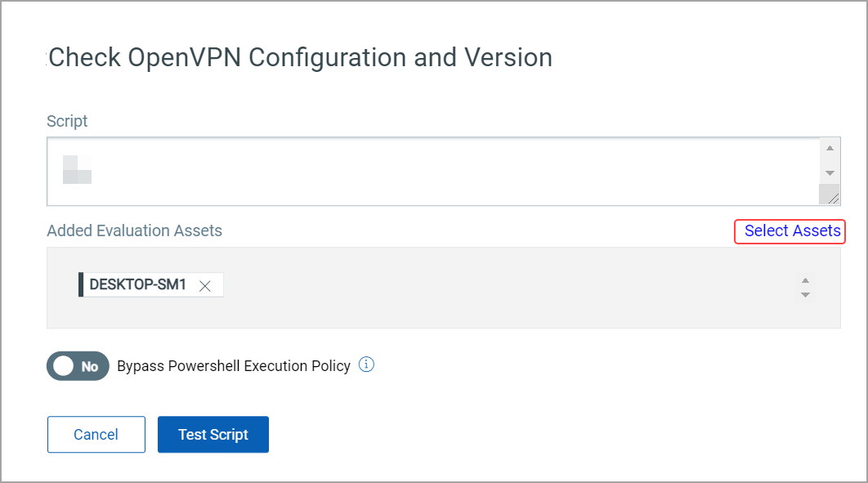Run the Test Script button
The width and height of the screenshot is (868, 483).
click(213, 435)
